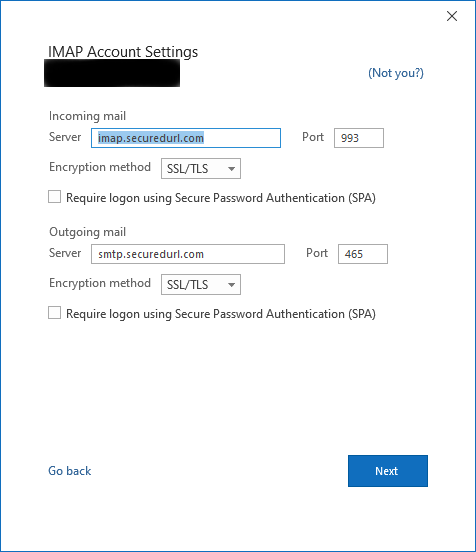Click incoming "Require logon using SPA" label text
Screen dimensions: 476x552
point(221,198)
